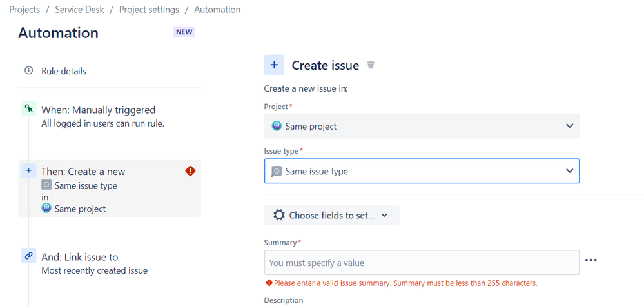Click the Project field label

(x=276, y=107)
